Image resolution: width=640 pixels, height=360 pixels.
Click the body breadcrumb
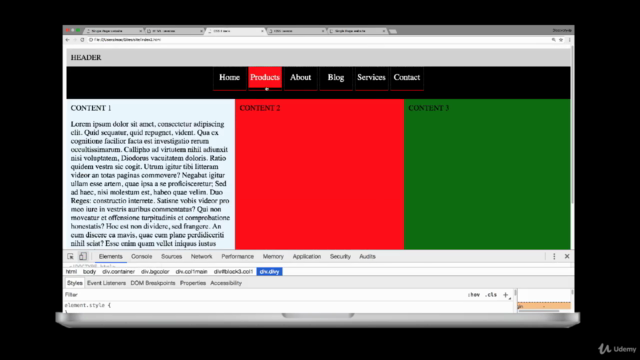[89, 271]
